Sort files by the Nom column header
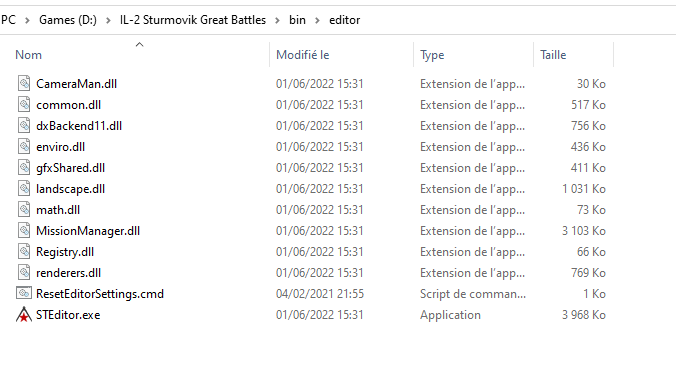 click(28, 55)
